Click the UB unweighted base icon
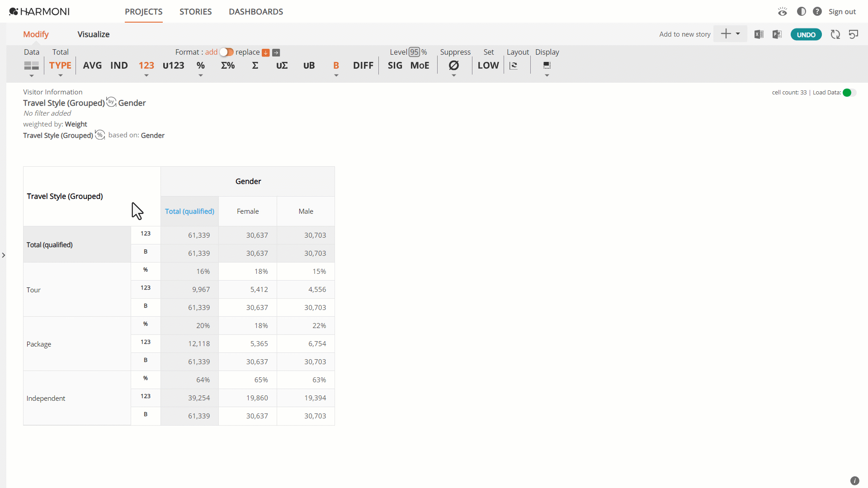Image resolution: width=868 pixels, height=488 pixels. (309, 66)
